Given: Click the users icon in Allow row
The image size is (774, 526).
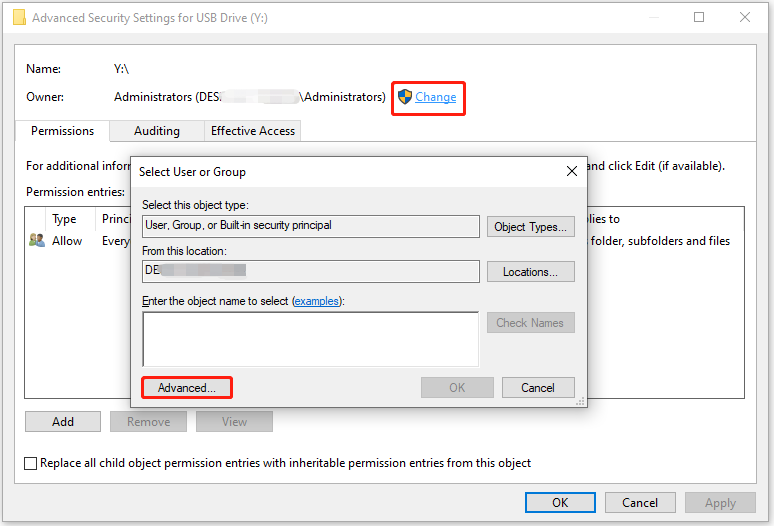Looking at the screenshot, I should pos(37,240).
